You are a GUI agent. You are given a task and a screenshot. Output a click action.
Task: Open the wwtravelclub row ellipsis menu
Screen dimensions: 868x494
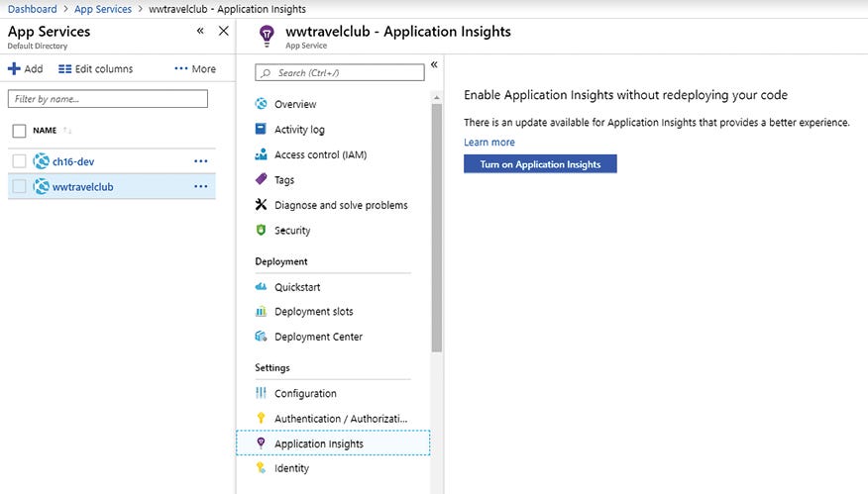(x=200, y=186)
